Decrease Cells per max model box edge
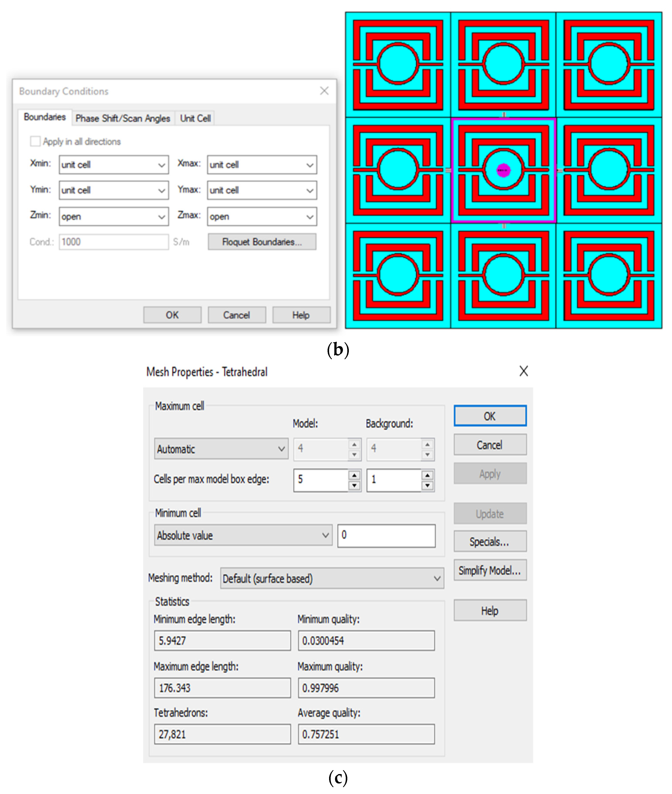672x794 pixels. click(x=354, y=486)
